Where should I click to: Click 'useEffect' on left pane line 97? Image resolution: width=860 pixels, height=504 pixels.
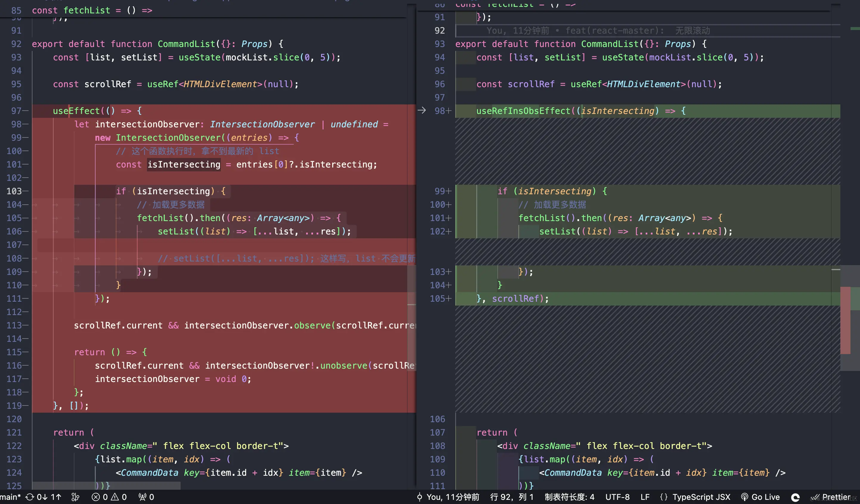(76, 111)
